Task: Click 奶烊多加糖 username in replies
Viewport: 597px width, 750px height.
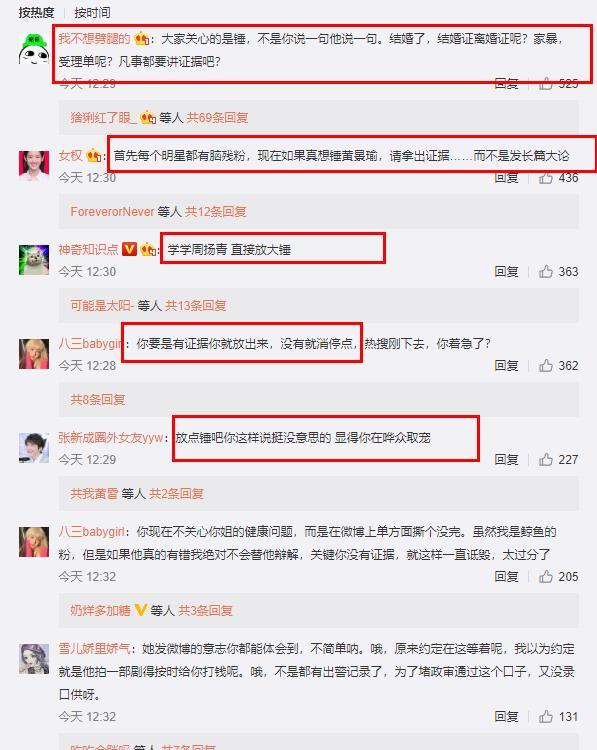Action: click(x=100, y=610)
